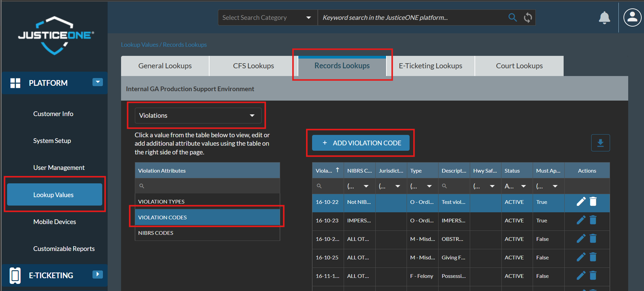The image size is (644, 291).
Task: Select Violation Types attribute
Action: tap(207, 202)
